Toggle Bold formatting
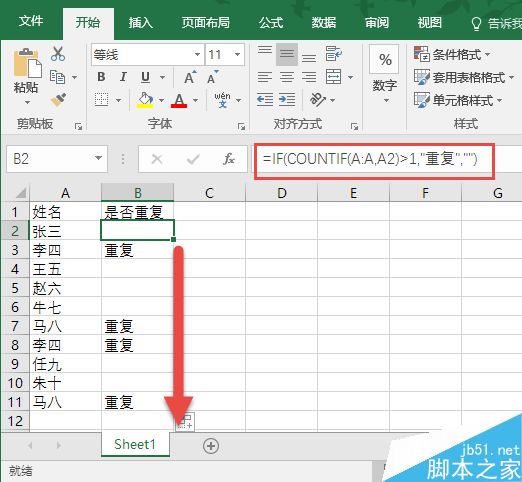The image size is (522, 482). [101, 77]
